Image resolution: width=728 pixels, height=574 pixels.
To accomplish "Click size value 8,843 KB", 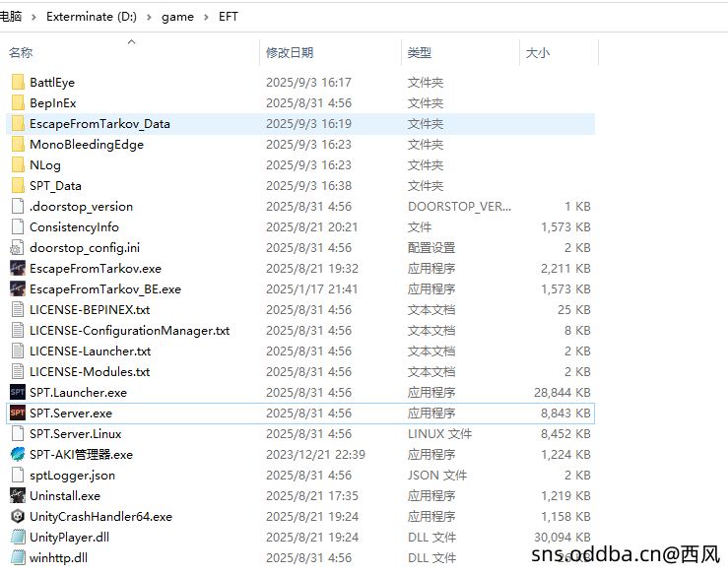I will 565,413.
